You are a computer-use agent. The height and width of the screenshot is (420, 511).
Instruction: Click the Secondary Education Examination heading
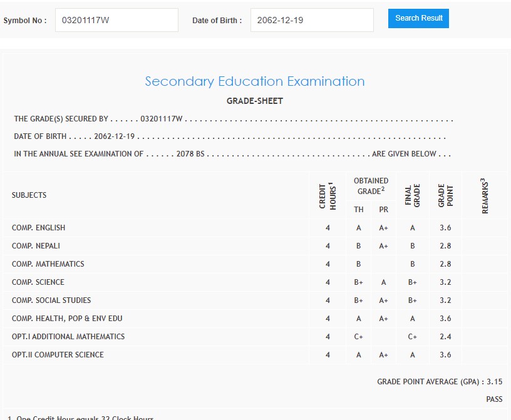pos(255,81)
